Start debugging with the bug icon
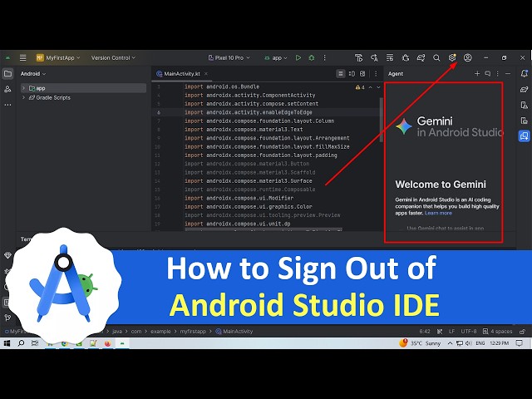The image size is (532, 399). coord(311,57)
